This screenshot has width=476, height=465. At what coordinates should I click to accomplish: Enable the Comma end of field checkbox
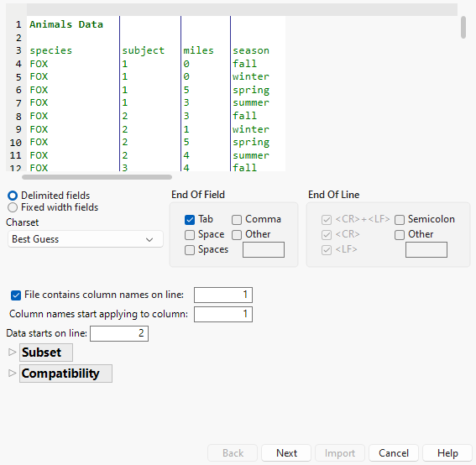(x=237, y=219)
